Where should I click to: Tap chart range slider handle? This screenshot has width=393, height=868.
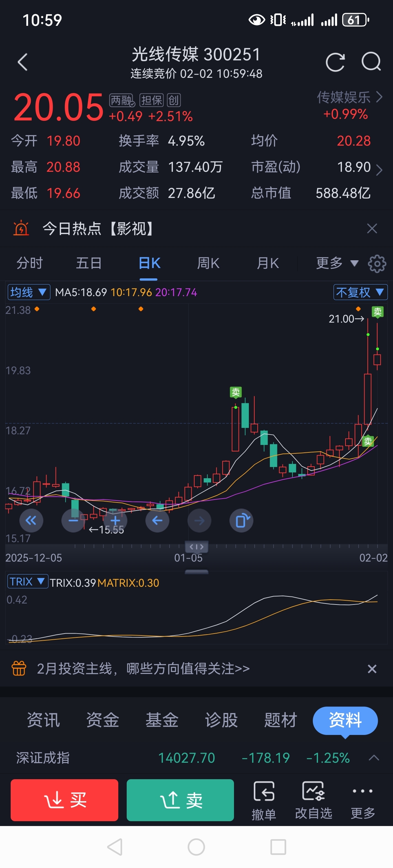[196, 547]
